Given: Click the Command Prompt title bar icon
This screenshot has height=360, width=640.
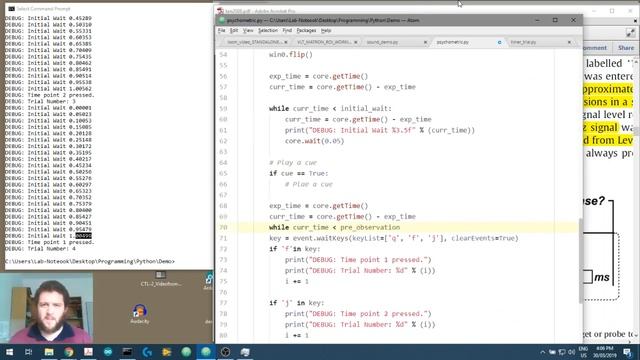Looking at the screenshot, I should (x=11, y=9).
